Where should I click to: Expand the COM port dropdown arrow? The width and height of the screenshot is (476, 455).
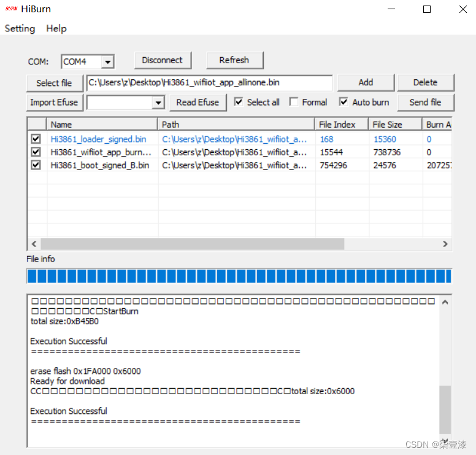pos(107,61)
